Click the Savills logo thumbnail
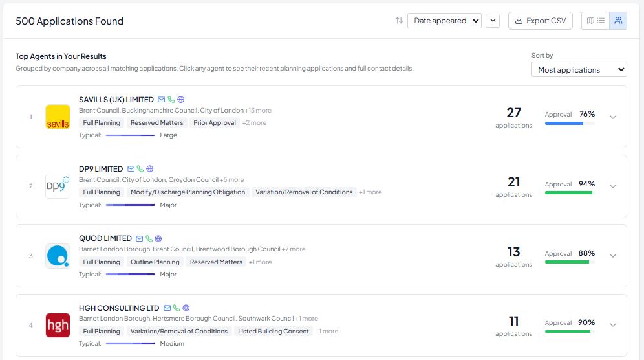 [58, 117]
